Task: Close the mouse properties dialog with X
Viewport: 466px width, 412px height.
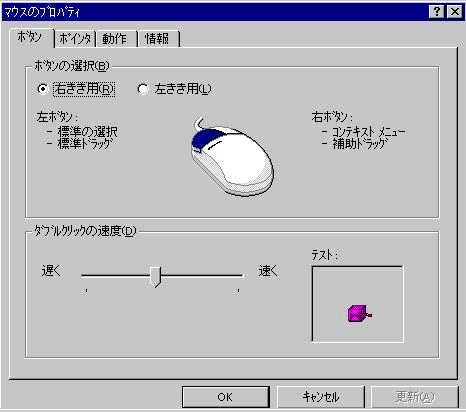Action: coord(455,12)
